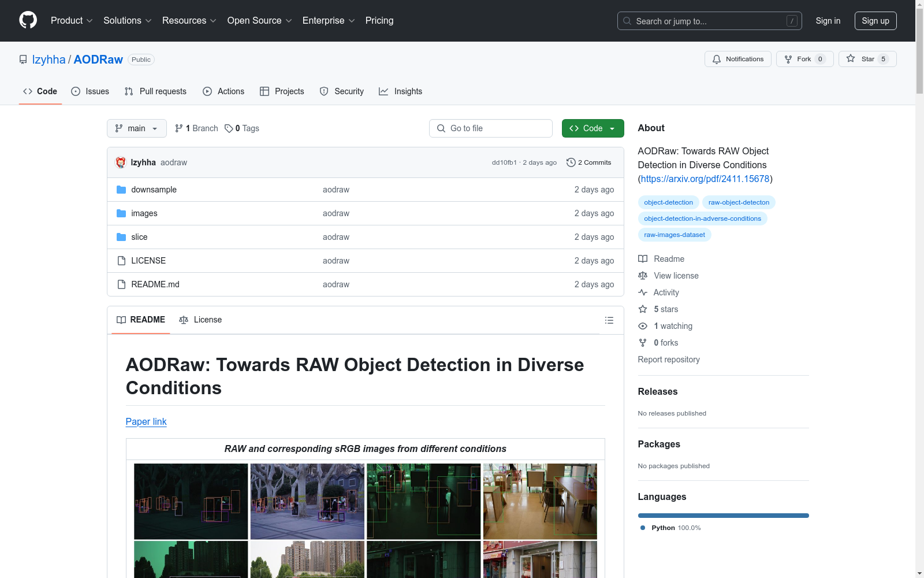The width and height of the screenshot is (924, 578).
Task: Open the README outline list icon
Action: tap(609, 320)
